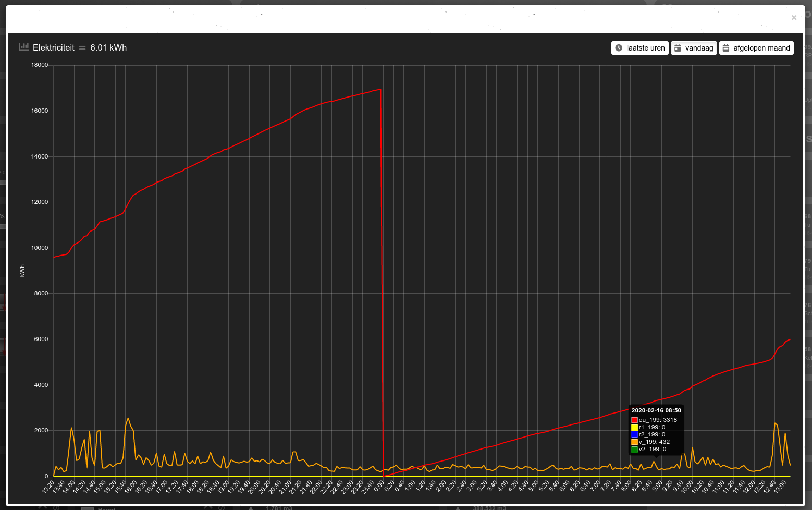Click the '13:20' x-axis time label
The height and width of the screenshot is (510, 812).
point(48,487)
